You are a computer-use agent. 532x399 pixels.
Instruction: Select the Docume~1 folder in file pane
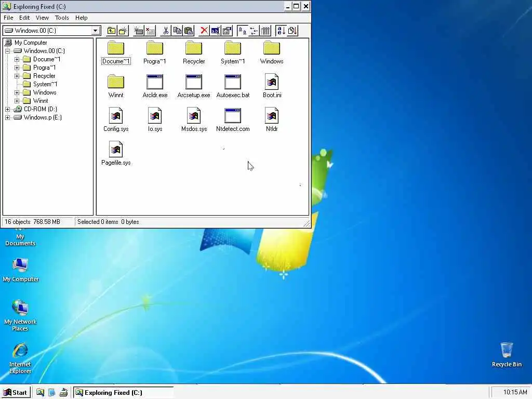[116, 48]
